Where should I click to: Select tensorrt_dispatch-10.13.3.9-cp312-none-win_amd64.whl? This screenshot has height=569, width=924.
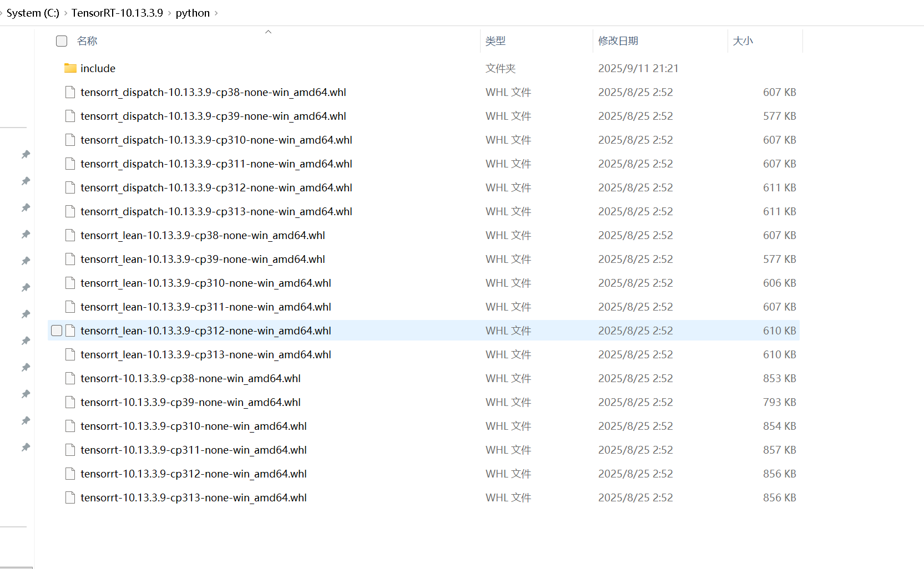[x=216, y=187]
